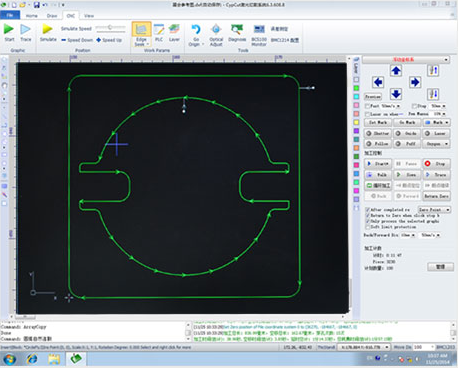Open the Zero Point dropdown
The width and height of the screenshot is (458, 368).
coord(434,210)
